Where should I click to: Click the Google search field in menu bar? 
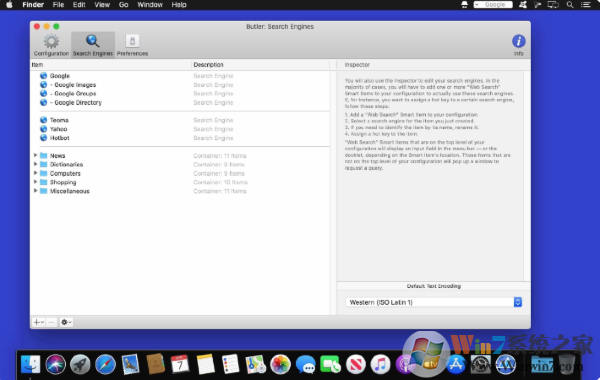pyautogui.click(x=493, y=5)
